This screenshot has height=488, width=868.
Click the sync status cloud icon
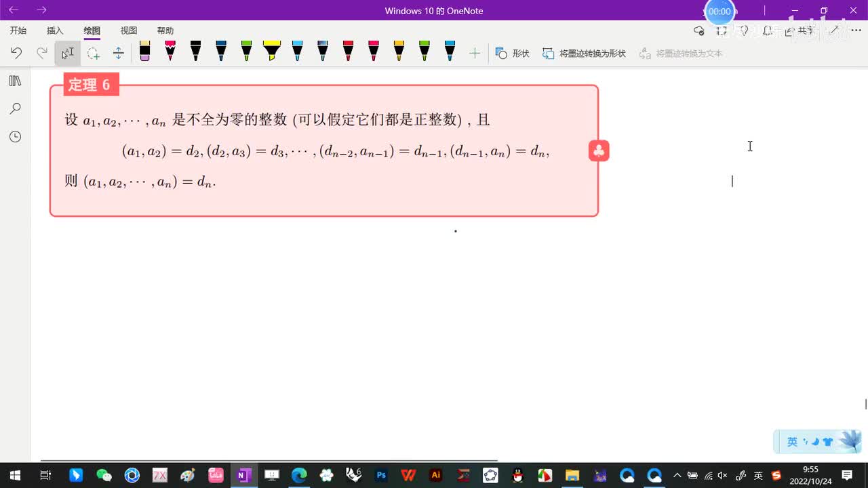[x=699, y=30]
